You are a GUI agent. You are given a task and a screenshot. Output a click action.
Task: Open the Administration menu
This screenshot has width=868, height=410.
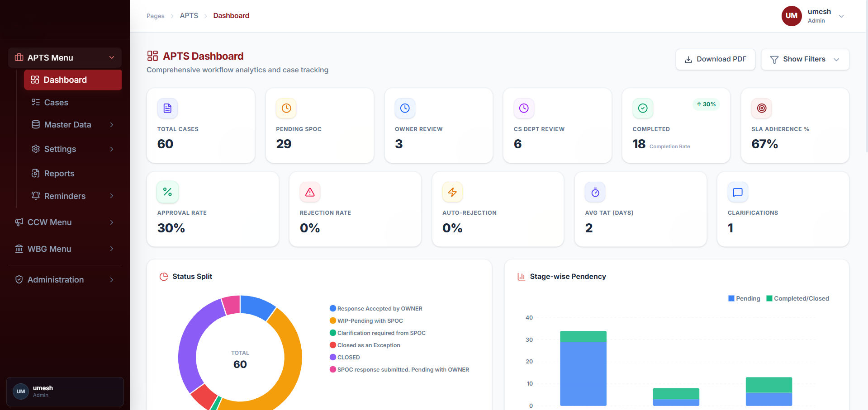(65, 280)
